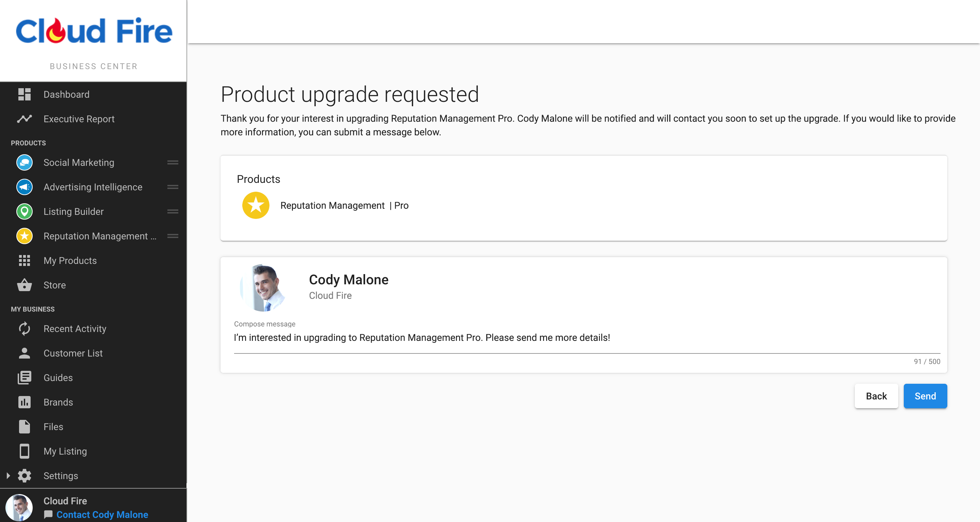Image resolution: width=980 pixels, height=522 pixels.
Task: Open the Brands section
Action: (93, 402)
